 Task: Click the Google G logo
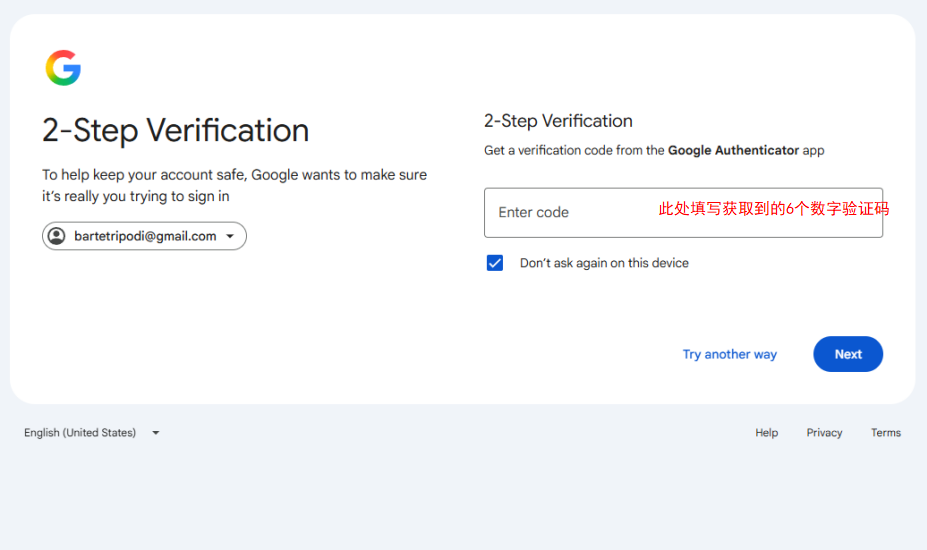coord(63,67)
